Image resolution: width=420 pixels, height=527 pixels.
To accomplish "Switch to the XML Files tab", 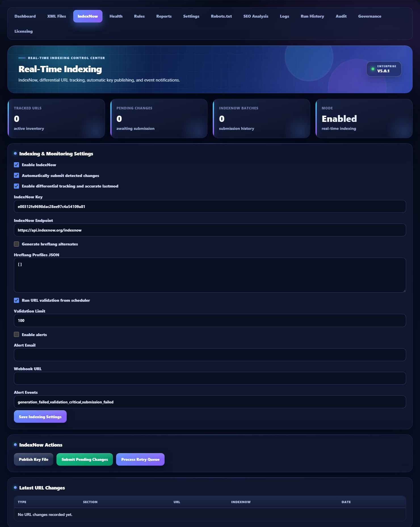I will (56, 16).
